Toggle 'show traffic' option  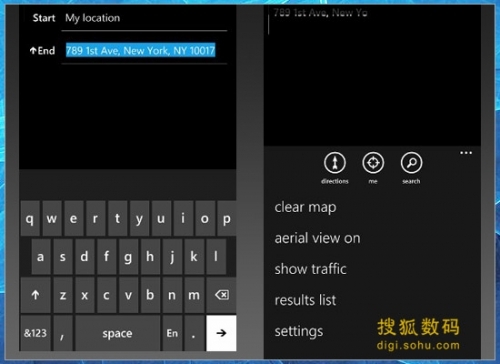click(x=310, y=269)
